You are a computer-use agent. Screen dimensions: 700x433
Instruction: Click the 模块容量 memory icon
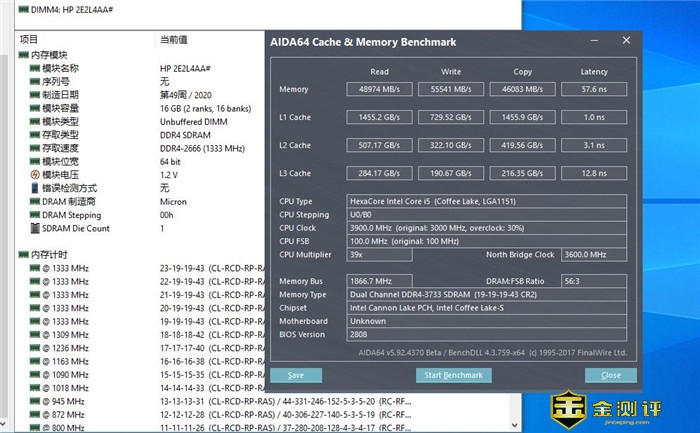pyautogui.click(x=35, y=108)
